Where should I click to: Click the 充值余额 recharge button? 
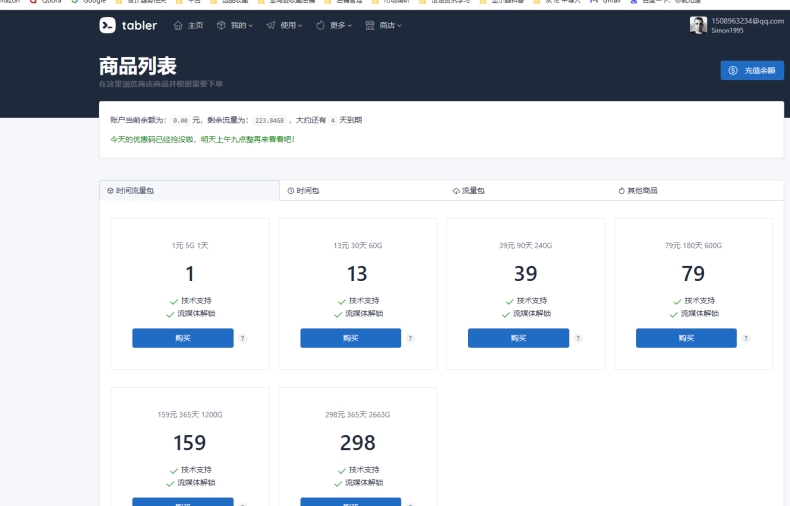pyautogui.click(x=752, y=71)
